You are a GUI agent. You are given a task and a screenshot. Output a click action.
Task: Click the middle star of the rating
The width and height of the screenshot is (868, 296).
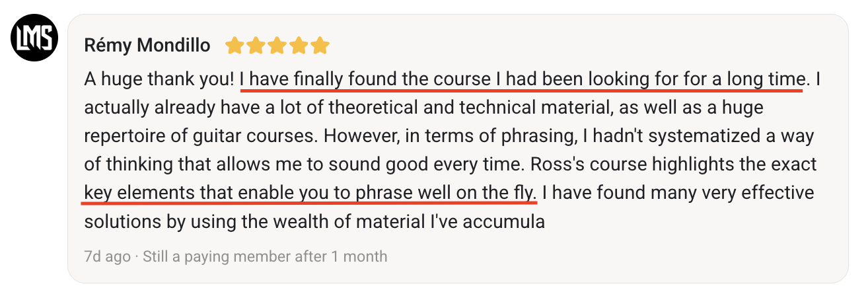pyautogui.click(x=277, y=46)
